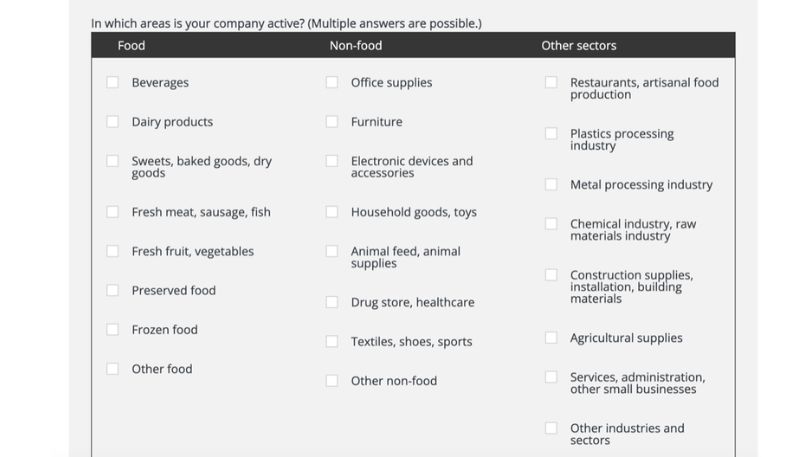Select the Agricultural supplies checkbox
The width and height of the screenshot is (812, 457).
pos(551,337)
